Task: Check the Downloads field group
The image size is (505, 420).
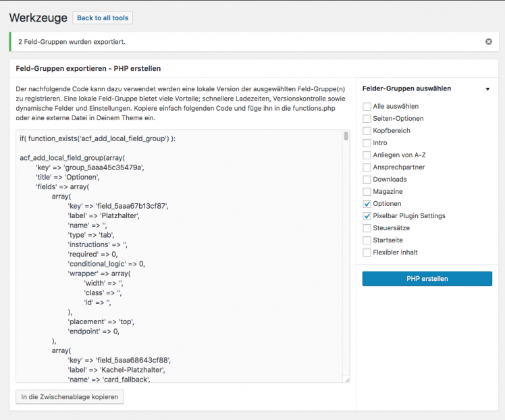Action: (x=367, y=180)
